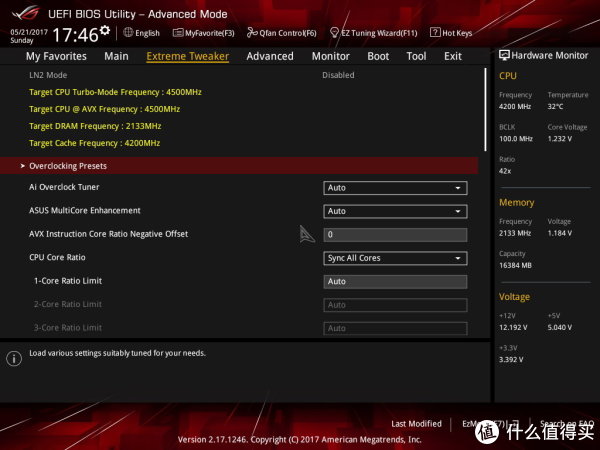Open ASUS MultiCore Enhancement dropdown
Image resolution: width=600 pixels, height=450 pixels.
pyautogui.click(x=395, y=211)
